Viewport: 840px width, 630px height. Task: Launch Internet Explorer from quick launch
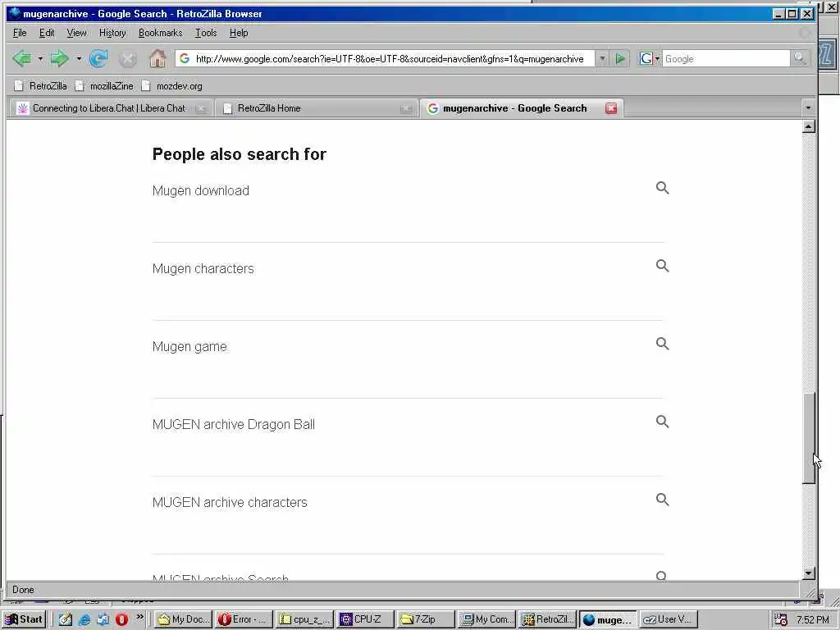[x=84, y=619]
